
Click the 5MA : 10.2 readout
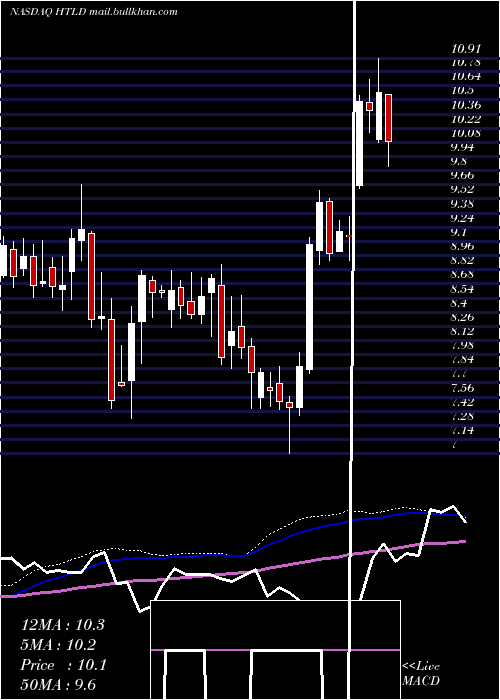pyautogui.click(x=58, y=645)
